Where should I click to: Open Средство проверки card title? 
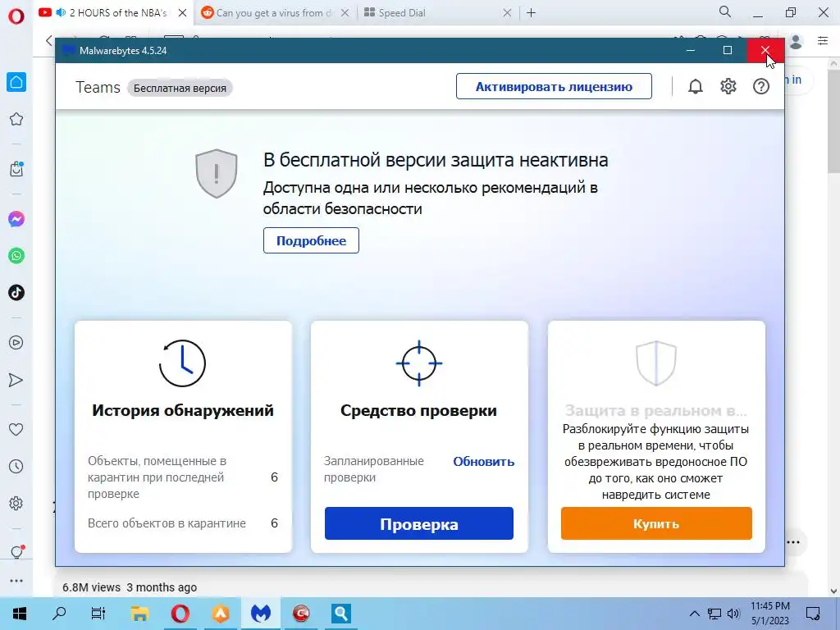418,410
